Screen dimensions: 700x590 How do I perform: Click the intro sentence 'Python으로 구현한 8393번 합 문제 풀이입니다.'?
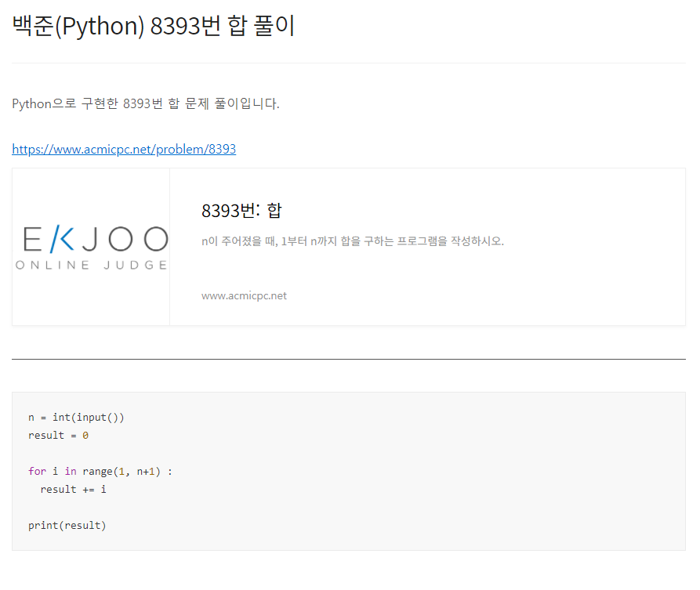146,103
